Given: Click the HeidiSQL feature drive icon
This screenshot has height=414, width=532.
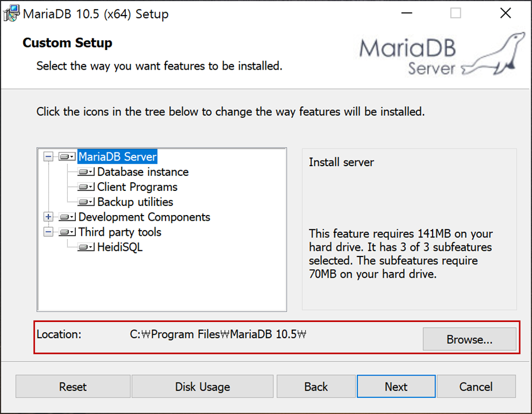Looking at the screenshot, I should point(86,247).
